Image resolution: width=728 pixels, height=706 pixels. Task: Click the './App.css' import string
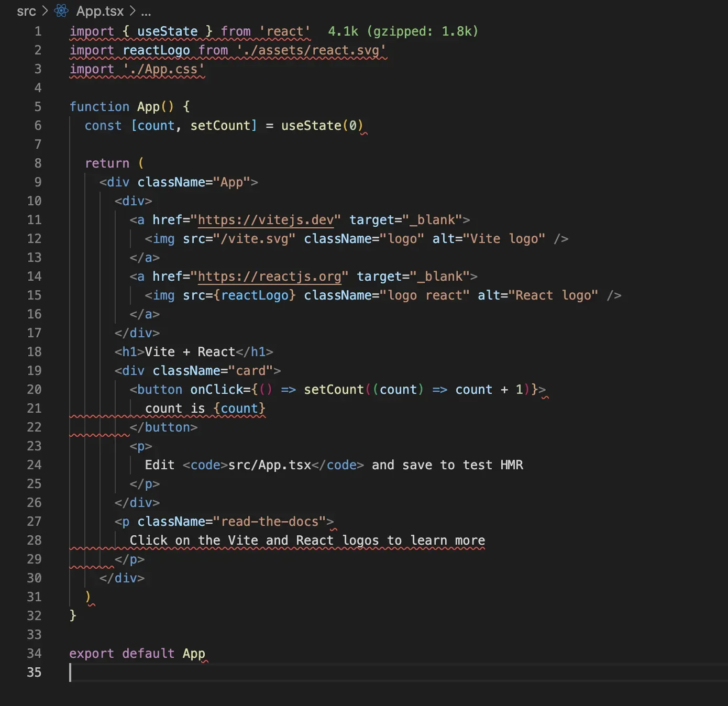point(163,69)
